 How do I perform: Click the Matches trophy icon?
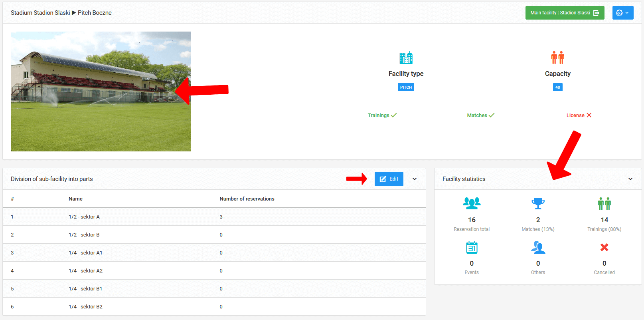pos(538,203)
